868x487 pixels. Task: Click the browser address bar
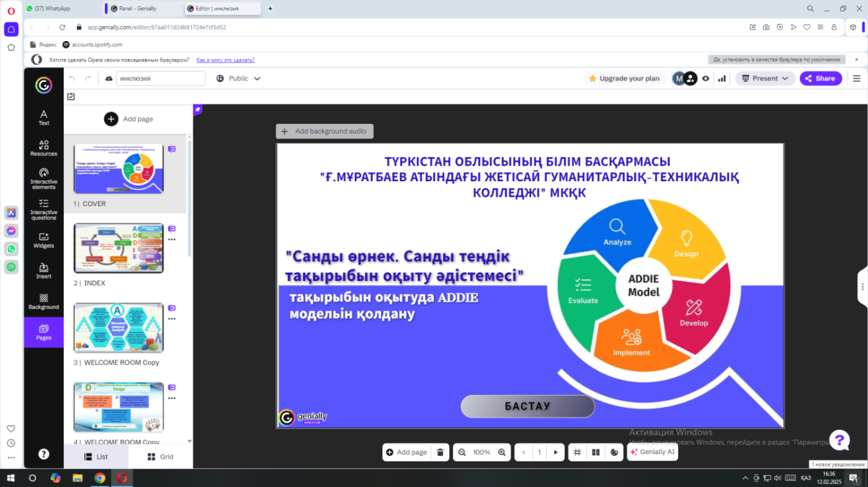[404, 28]
